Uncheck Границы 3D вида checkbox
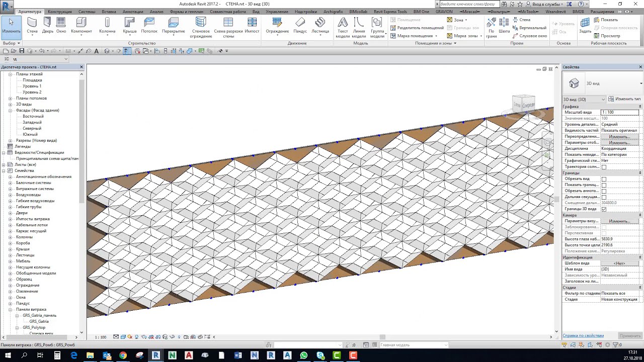The height and width of the screenshot is (362, 644). tap(604, 209)
